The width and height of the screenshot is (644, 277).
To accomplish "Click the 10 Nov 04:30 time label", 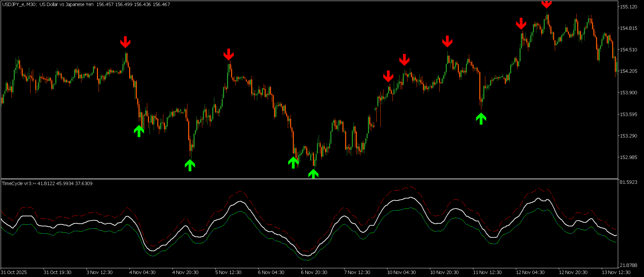I will point(401,272).
